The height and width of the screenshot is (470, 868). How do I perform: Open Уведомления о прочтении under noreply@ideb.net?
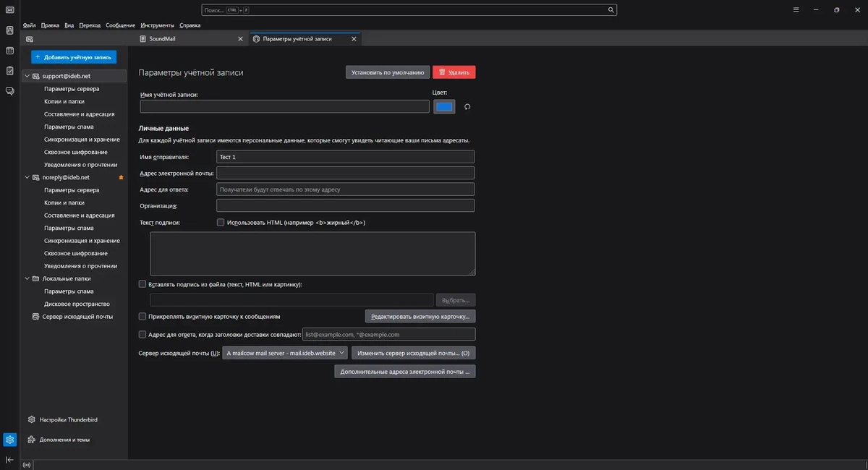(x=80, y=266)
